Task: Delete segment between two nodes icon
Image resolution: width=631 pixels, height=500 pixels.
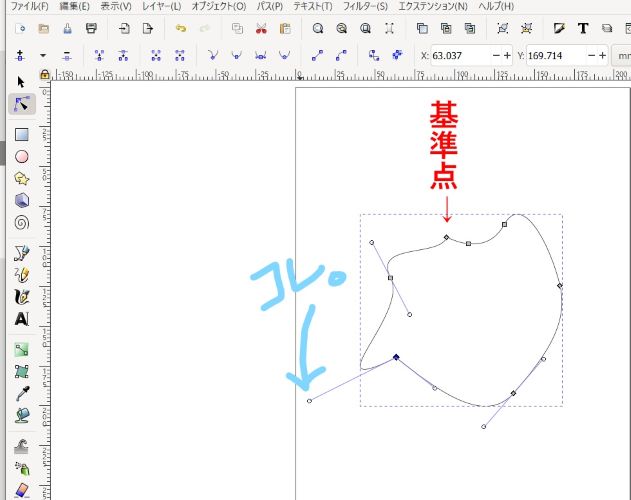Action: pyautogui.click(x=179, y=55)
